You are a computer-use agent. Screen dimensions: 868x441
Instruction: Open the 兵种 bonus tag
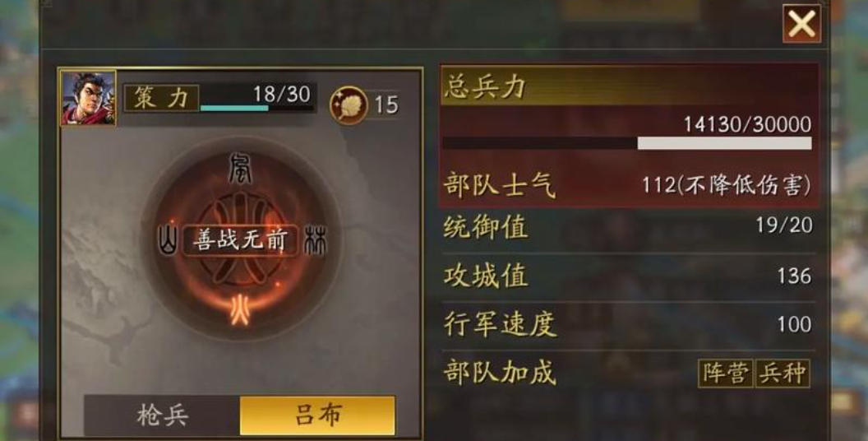point(783,374)
